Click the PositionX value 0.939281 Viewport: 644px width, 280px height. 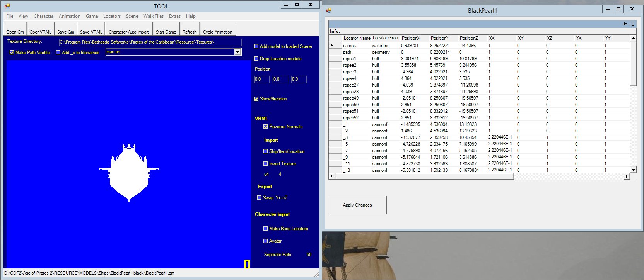(415, 46)
